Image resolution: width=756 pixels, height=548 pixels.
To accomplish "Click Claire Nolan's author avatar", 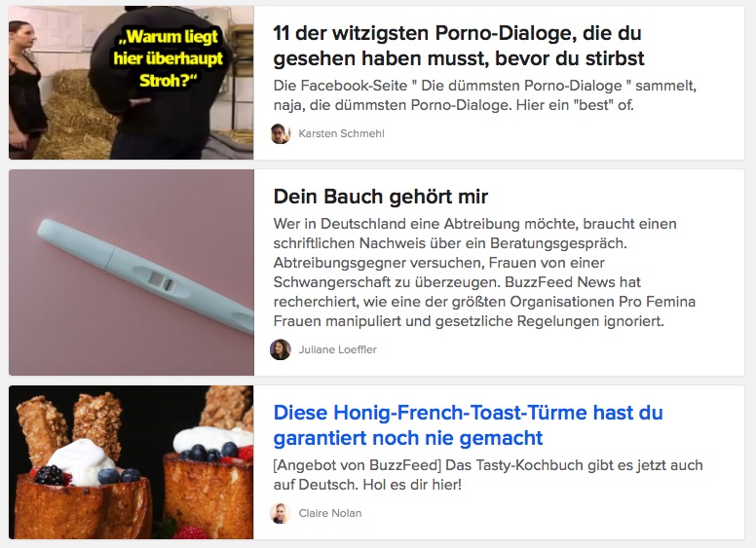I will [x=281, y=513].
